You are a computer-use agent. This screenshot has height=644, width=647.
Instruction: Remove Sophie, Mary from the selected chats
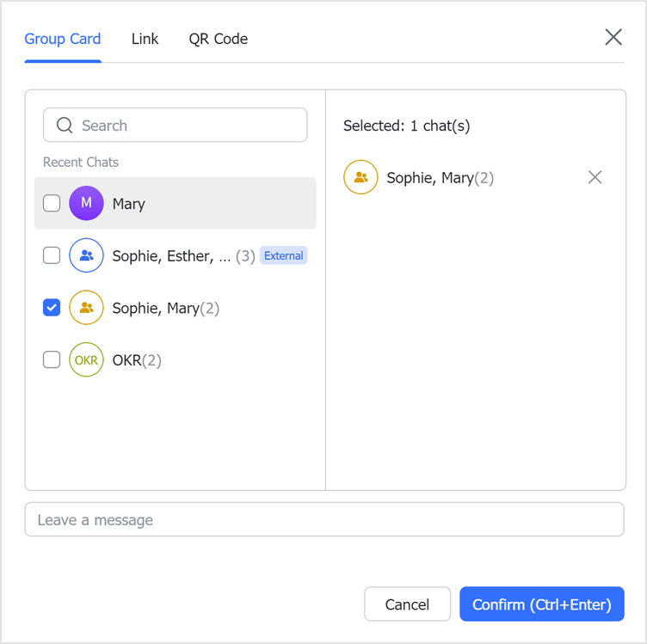coord(595,177)
